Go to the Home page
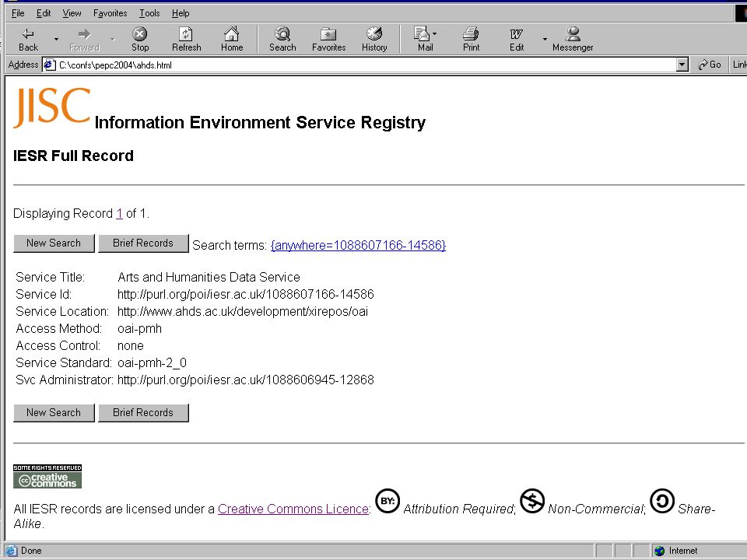Viewport: 747px width, 560px height. click(232, 40)
